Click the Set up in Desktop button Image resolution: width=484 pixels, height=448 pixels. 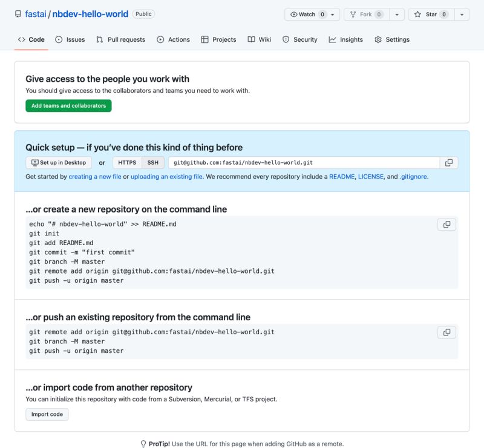[57, 162]
